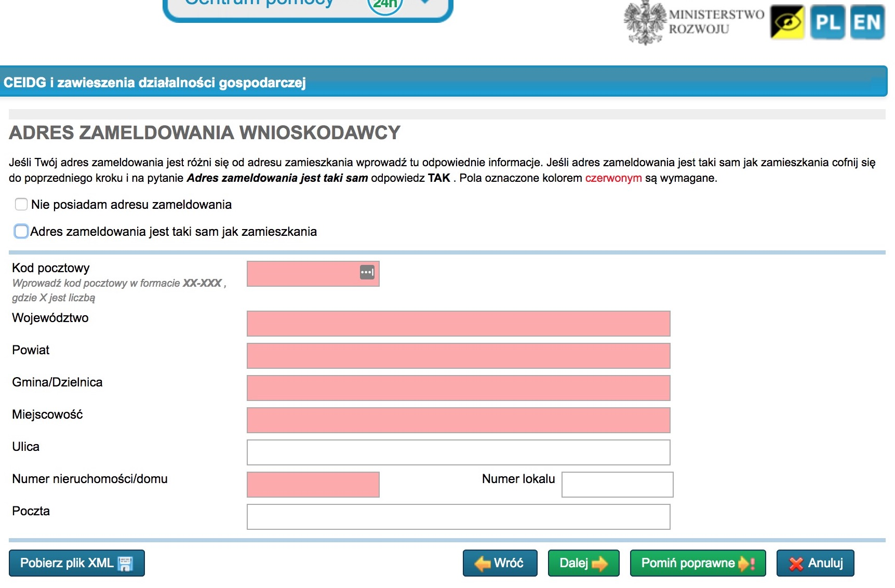Screen dimensions: 895x588
Task: Focus the Numer nieruchomości/domu field
Action: (313, 485)
